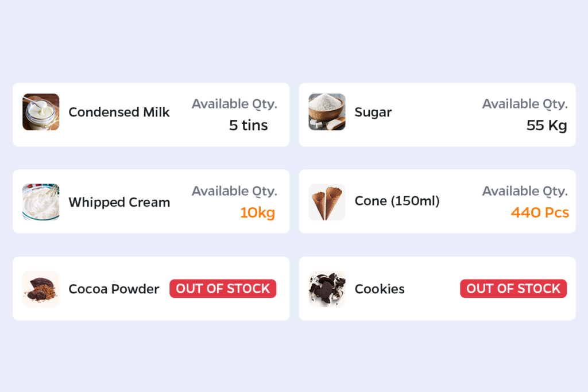Click the Whipped Cream product image
This screenshot has height=392, width=588.
click(41, 202)
